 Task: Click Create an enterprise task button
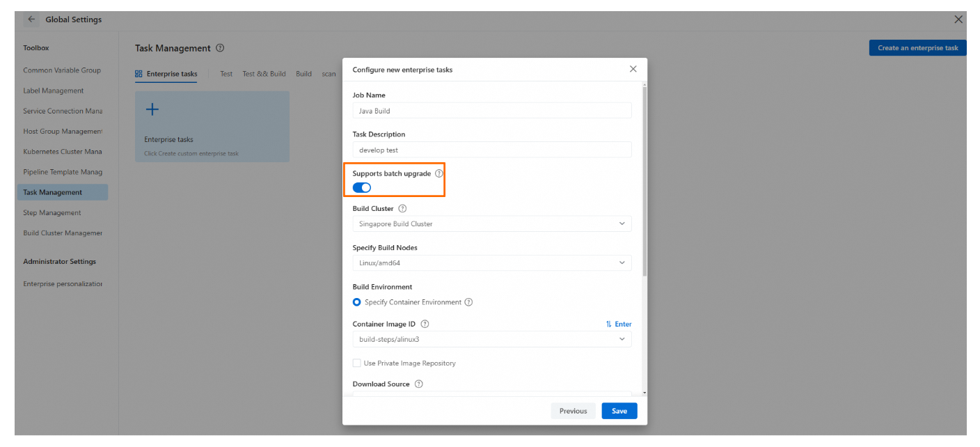point(917,48)
